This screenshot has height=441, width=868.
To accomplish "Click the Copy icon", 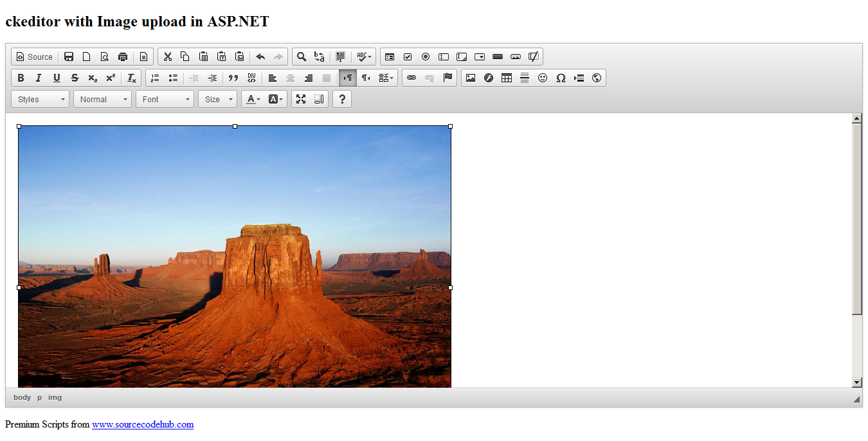I will [x=185, y=57].
